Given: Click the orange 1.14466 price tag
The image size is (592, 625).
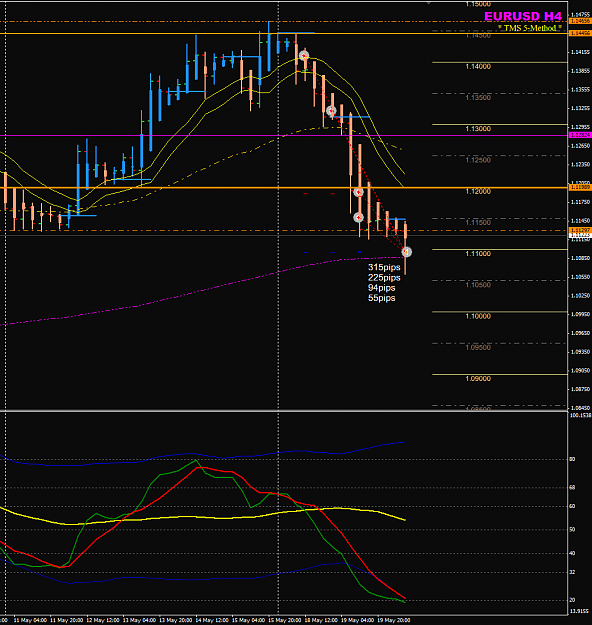Looking at the screenshot, I should 580,33.
